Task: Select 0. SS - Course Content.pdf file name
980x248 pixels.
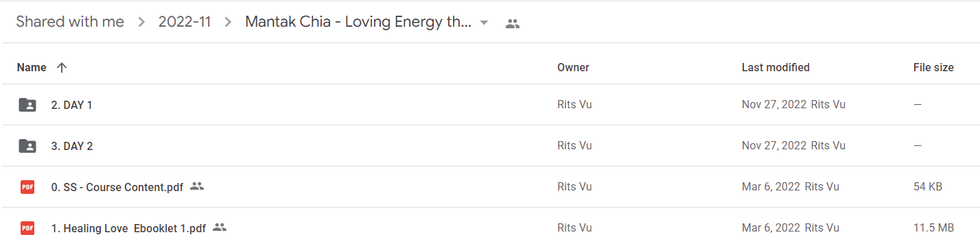Action: [x=117, y=187]
